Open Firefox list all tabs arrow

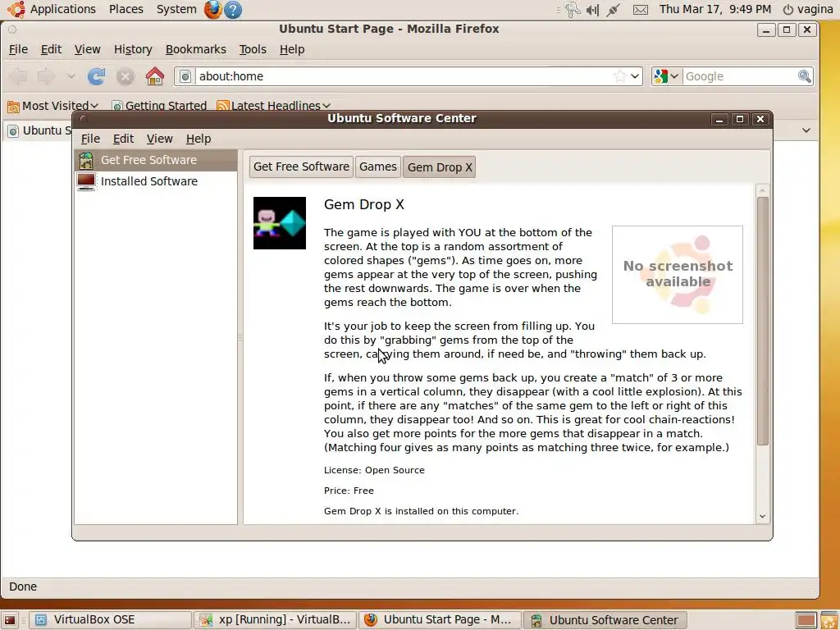(x=806, y=130)
